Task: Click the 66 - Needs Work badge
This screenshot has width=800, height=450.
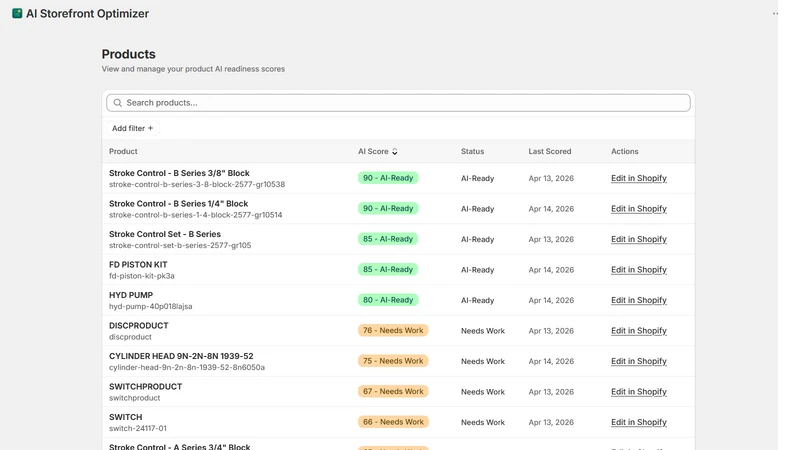Action: pos(393,422)
